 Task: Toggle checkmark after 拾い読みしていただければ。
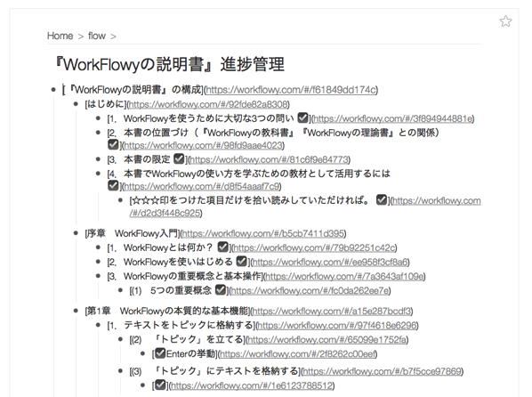click(382, 199)
